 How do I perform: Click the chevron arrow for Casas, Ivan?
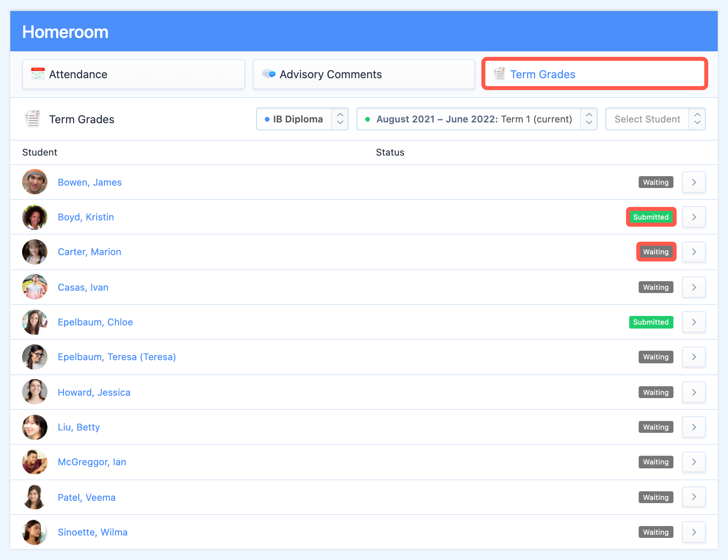(x=694, y=287)
